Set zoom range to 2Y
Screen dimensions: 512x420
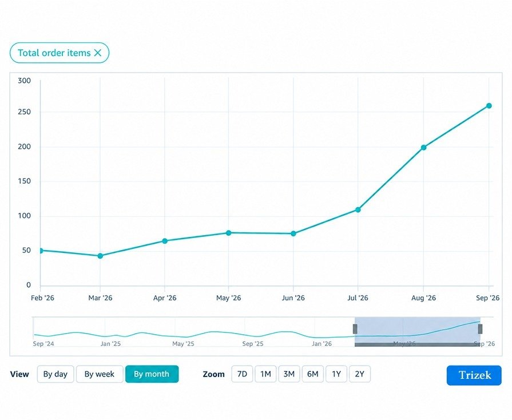pyautogui.click(x=359, y=374)
